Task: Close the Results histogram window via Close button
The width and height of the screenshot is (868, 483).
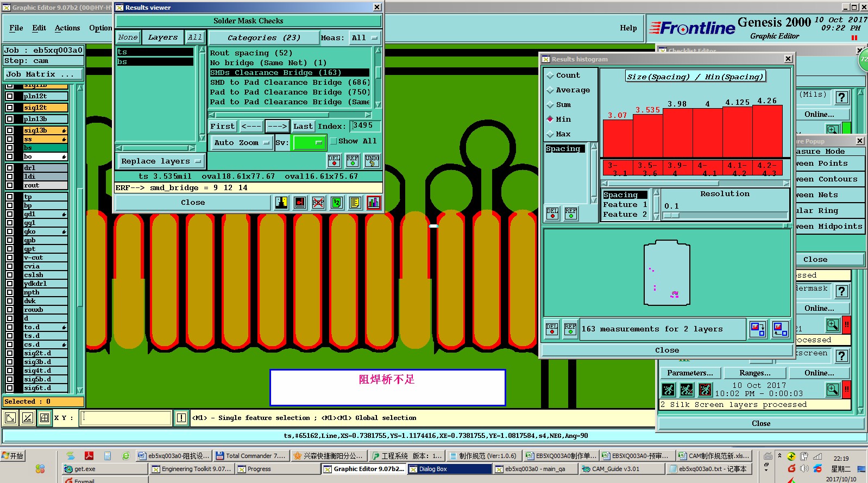Action: tap(667, 350)
